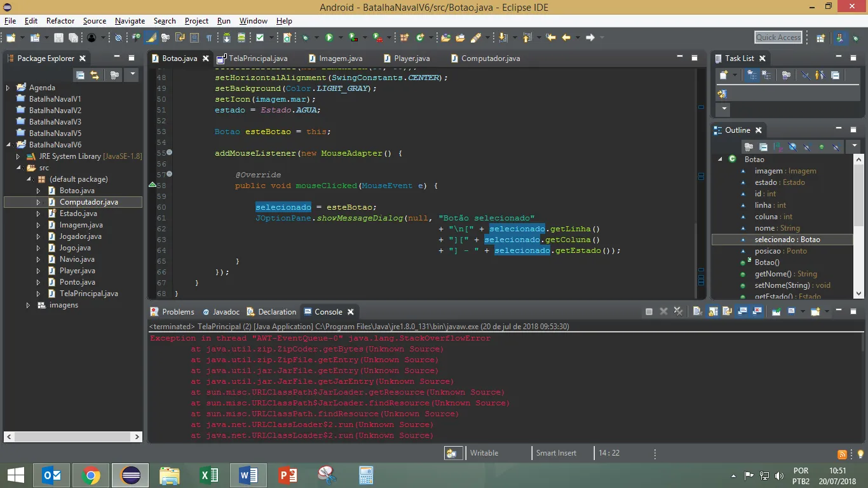The height and width of the screenshot is (488, 868).
Task: Click the green Run button in toolbar
Action: coord(329,38)
